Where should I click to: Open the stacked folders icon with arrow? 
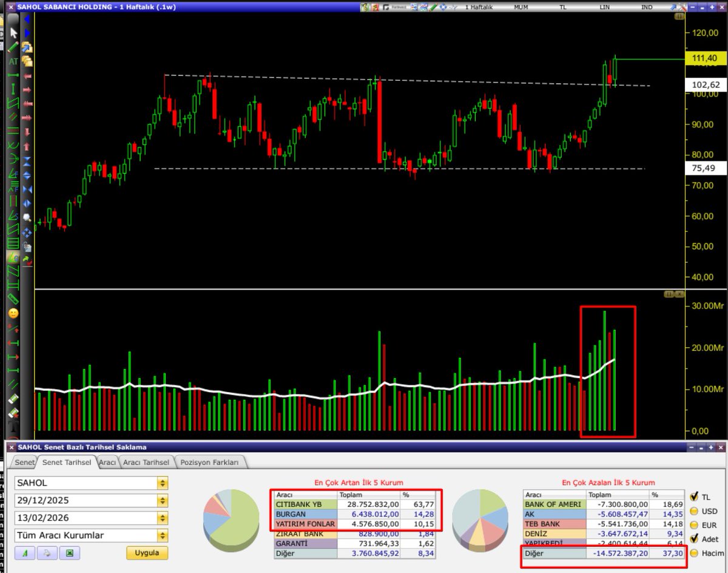27,47
